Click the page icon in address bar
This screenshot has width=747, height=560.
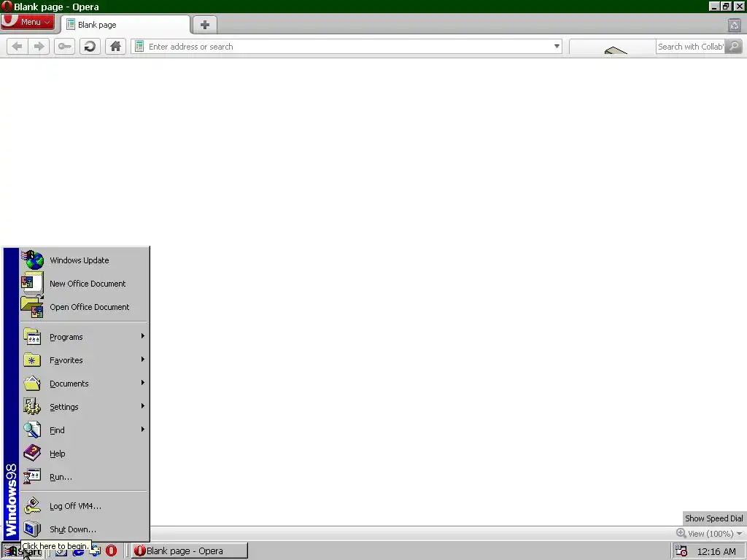(x=139, y=47)
